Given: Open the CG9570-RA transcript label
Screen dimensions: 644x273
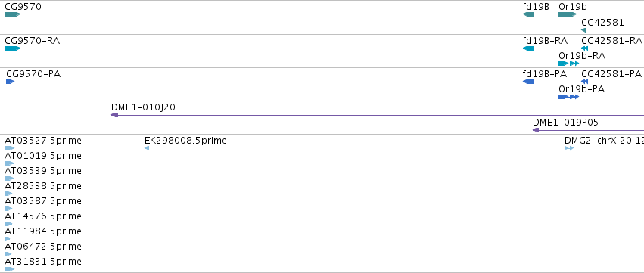Looking at the screenshot, I should tap(32, 41).
